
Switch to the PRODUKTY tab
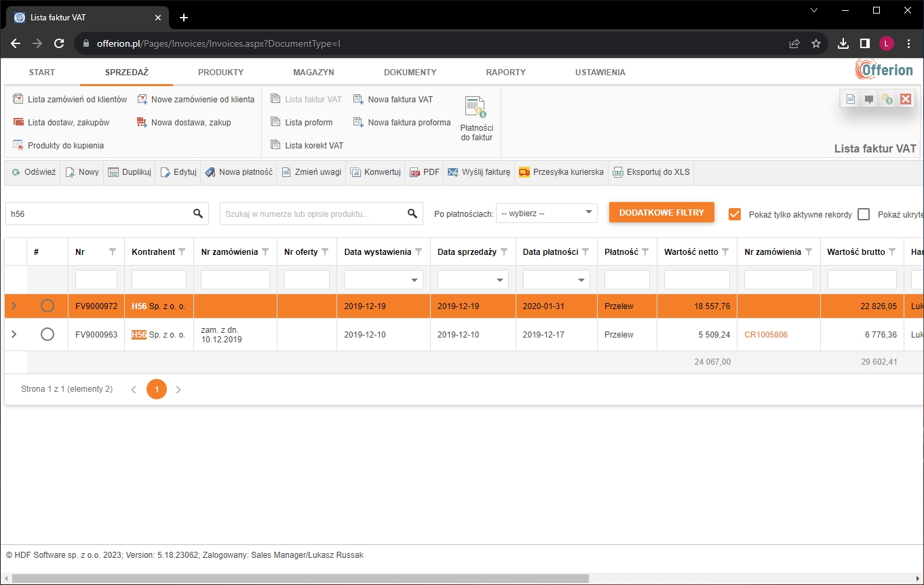click(x=220, y=72)
